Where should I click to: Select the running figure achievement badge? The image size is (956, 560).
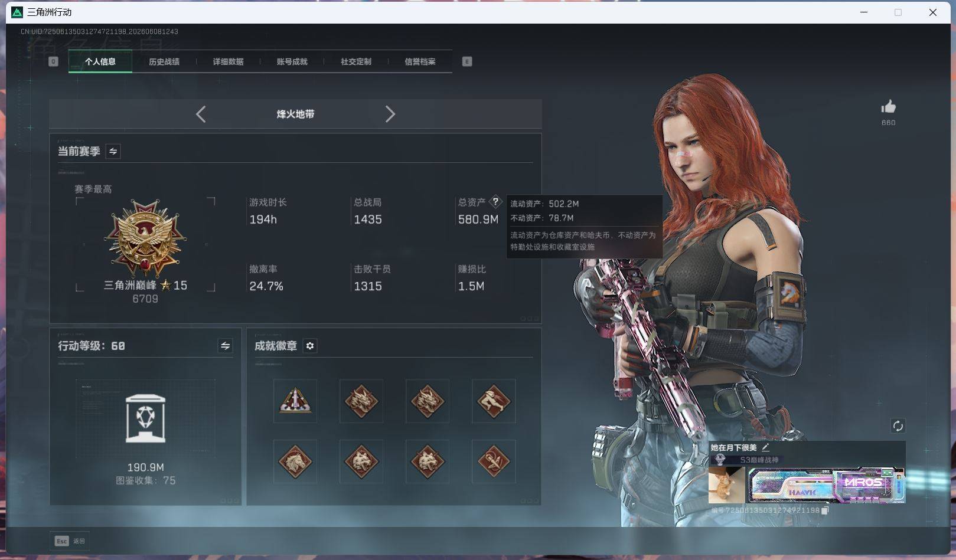[x=494, y=401]
